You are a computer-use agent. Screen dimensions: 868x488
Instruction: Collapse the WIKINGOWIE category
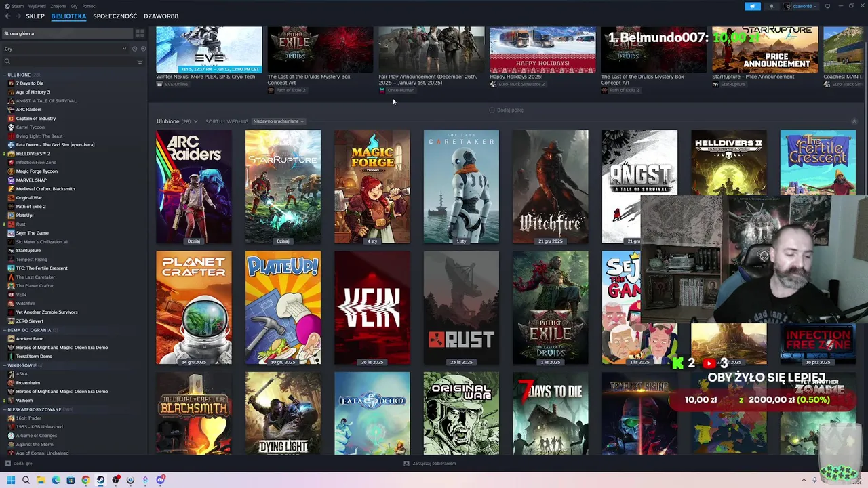pos(5,365)
